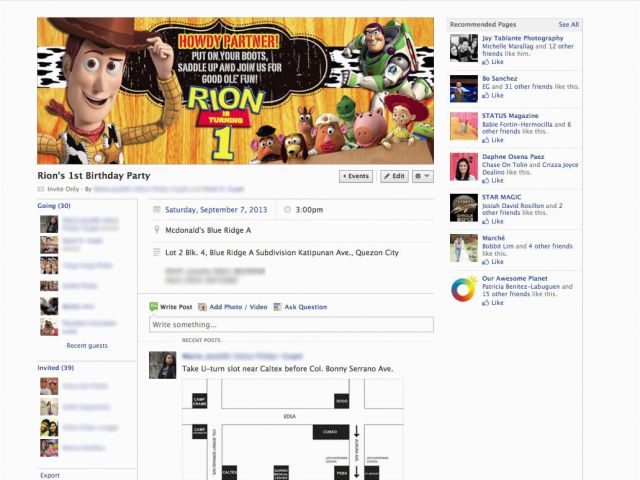Open Jay Tablante Photography page
This screenshot has width=640, height=480.
522,38
